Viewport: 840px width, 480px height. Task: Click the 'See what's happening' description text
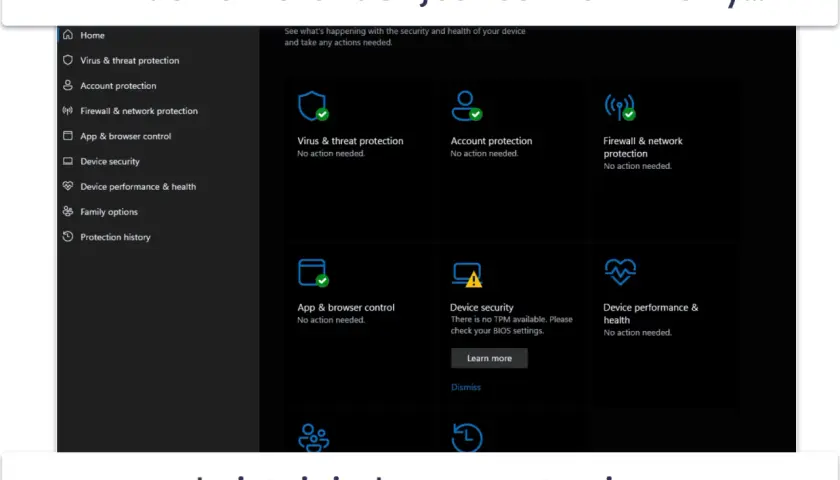[x=405, y=36]
